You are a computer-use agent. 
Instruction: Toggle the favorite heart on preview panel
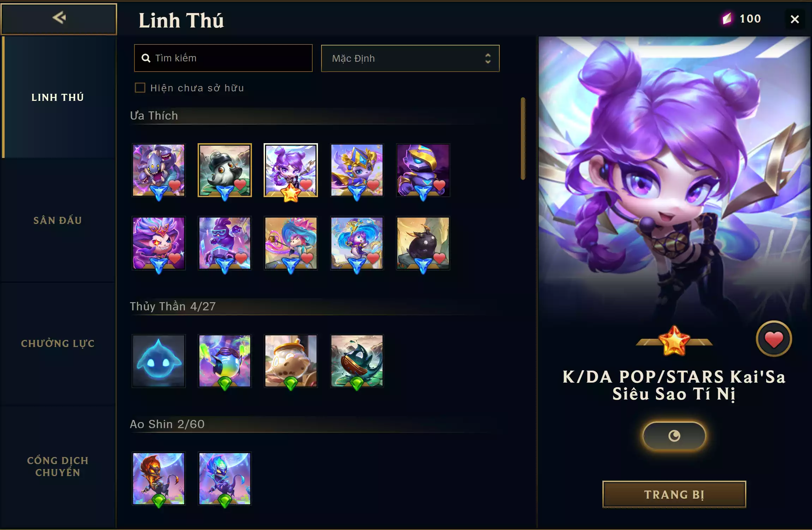pyautogui.click(x=774, y=339)
